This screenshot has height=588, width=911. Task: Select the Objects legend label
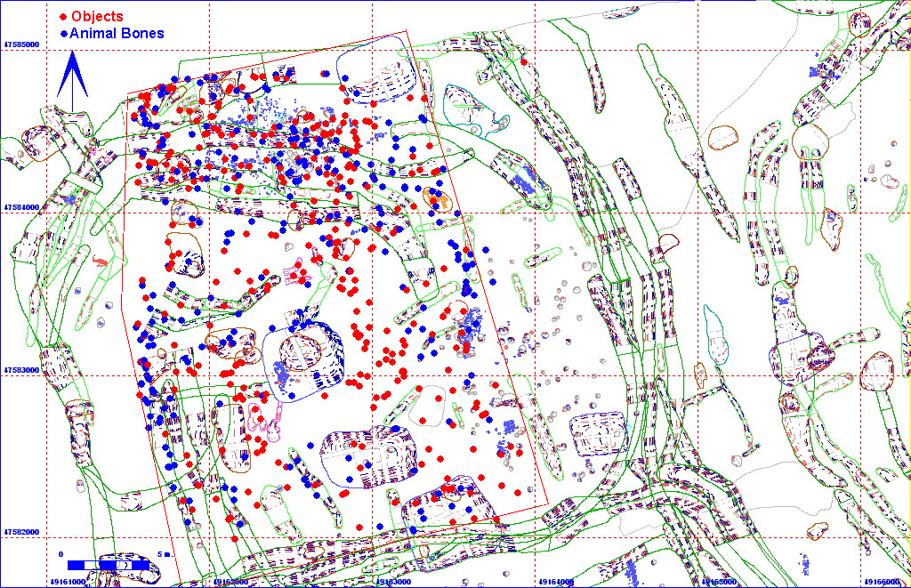click(x=97, y=17)
